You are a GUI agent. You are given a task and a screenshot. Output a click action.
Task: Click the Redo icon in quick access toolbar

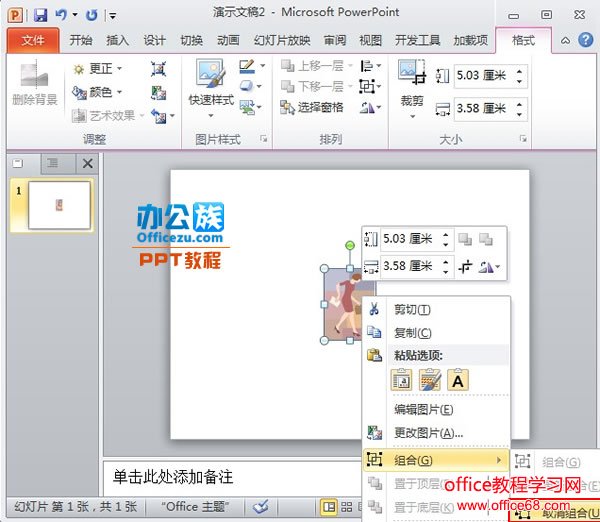(x=91, y=15)
